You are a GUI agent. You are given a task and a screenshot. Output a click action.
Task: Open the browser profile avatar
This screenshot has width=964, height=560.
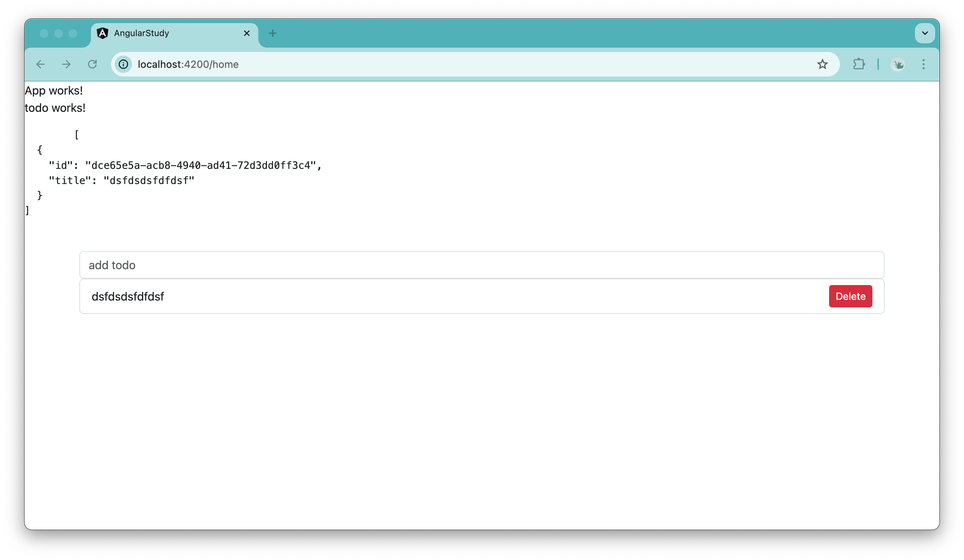(898, 64)
